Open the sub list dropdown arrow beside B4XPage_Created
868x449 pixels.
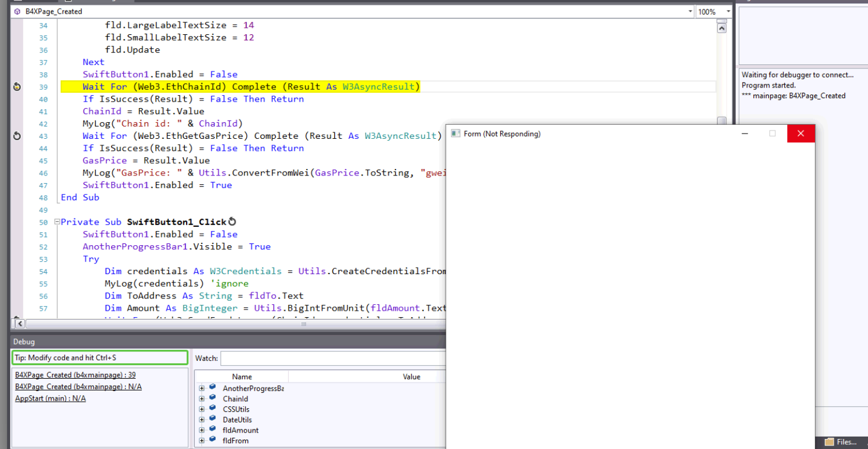click(x=690, y=11)
